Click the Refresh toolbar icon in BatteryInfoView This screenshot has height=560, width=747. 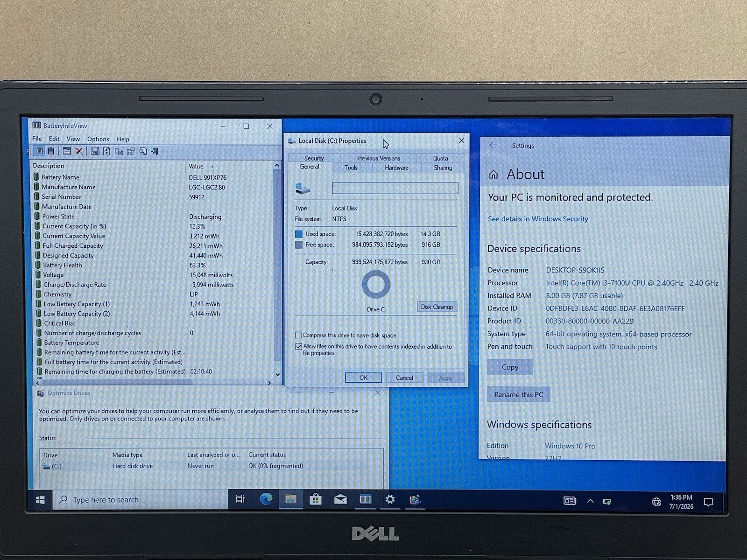click(x=106, y=151)
